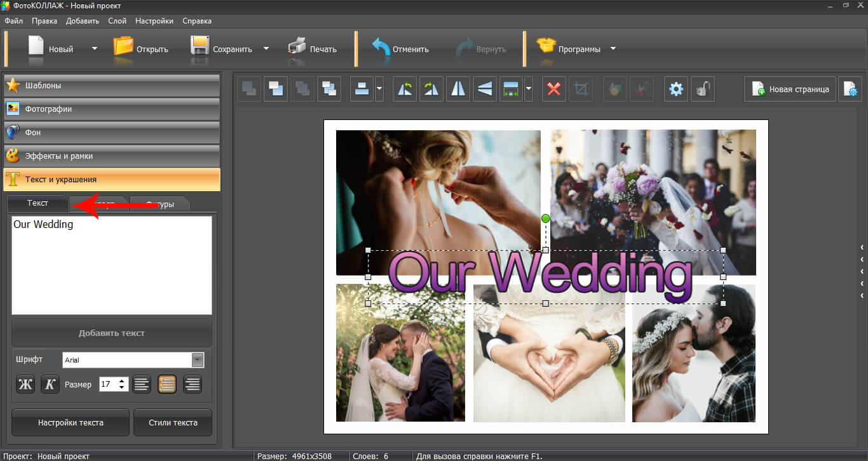Expand the Фон panel section
The height and width of the screenshot is (461, 868).
(112, 132)
